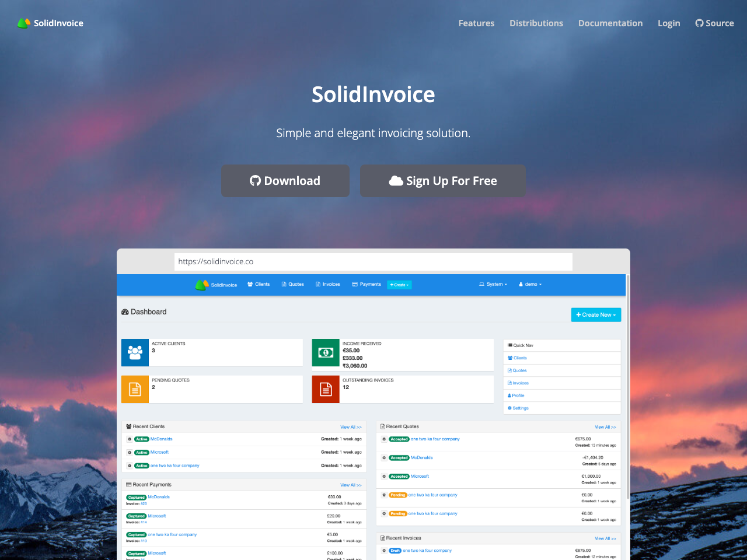
Task: Click the -€1,404.20 quote amount
Action: (x=593, y=457)
